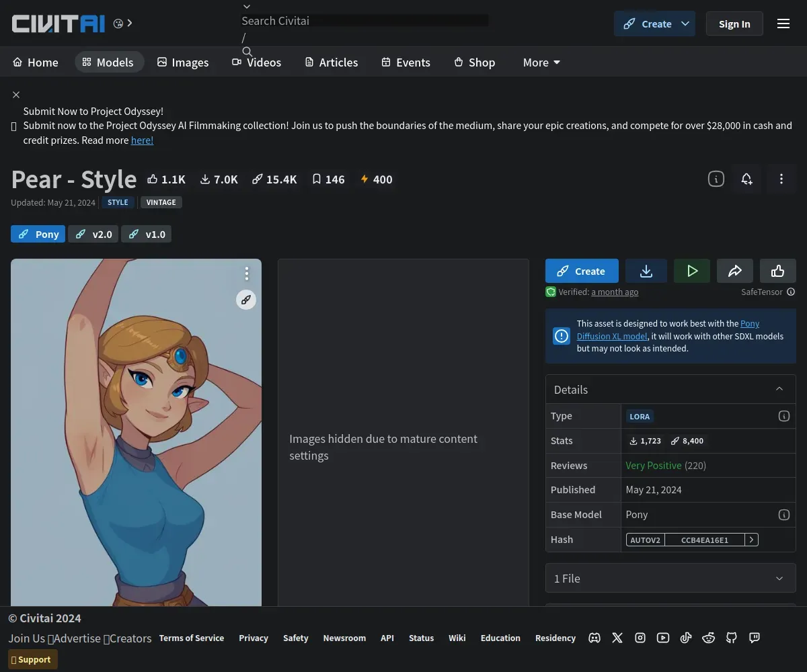
Task: Open the GitHub link in footer
Action: pos(732,638)
